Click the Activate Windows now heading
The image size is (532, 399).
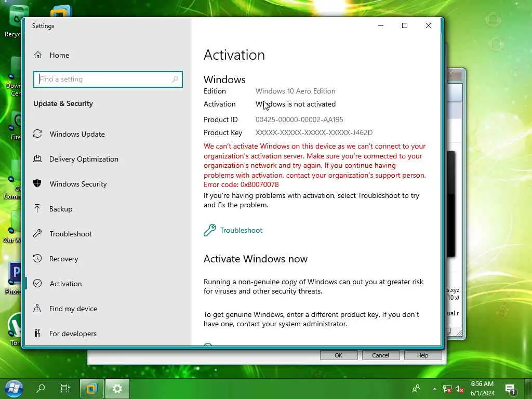(x=256, y=259)
